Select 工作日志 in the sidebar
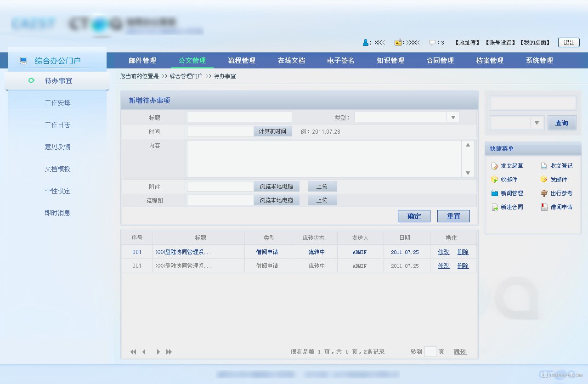 [x=57, y=125]
